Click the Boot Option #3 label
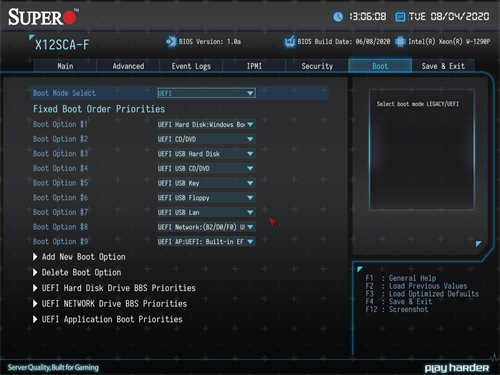The image size is (500, 375). [x=60, y=154]
